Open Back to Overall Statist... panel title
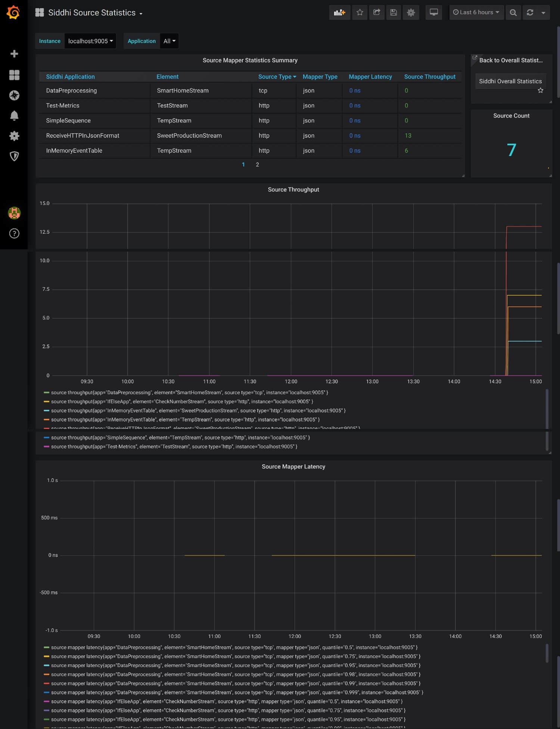Screen dimensions: 560x729 pos(511,60)
